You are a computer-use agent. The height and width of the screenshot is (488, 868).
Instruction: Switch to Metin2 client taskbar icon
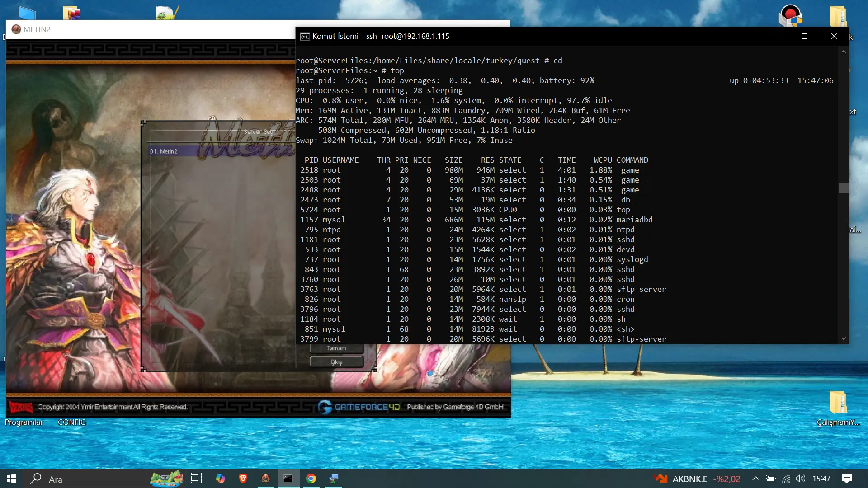266,479
